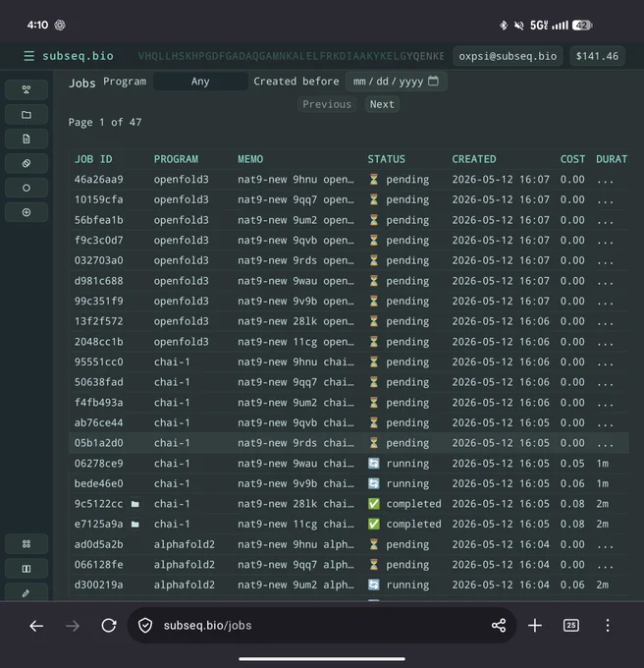Click memo 'nat9-new 11cg chai…' of job e7125a9a
The width and height of the screenshot is (644, 668).
(x=295, y=524)
